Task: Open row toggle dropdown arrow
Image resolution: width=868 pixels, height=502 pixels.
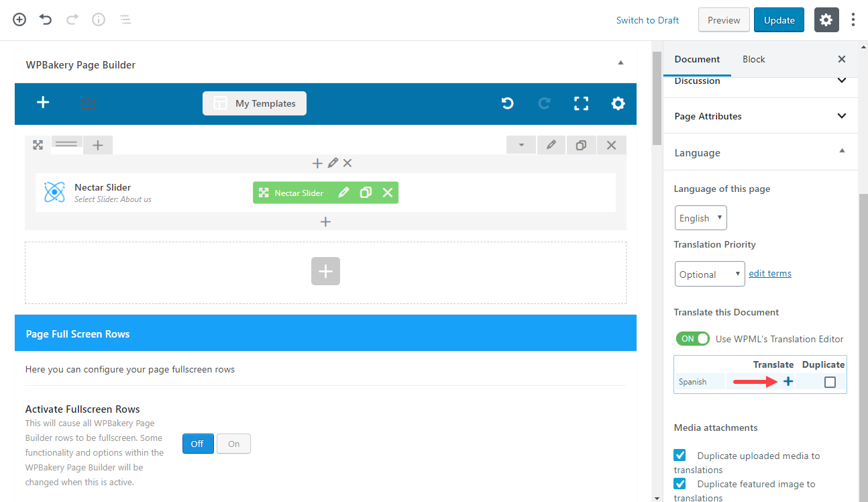Action: click(521, 145)
